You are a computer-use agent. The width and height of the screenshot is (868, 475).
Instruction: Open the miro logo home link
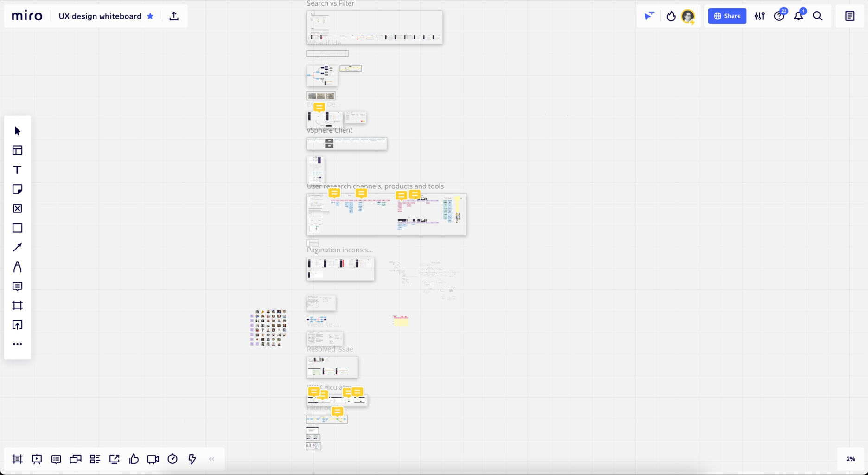(27, 16)
